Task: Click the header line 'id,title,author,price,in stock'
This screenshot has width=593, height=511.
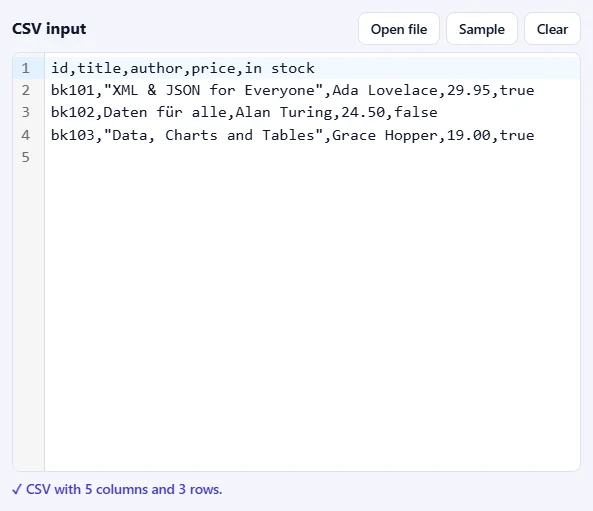Action: (x=183, y=68)
